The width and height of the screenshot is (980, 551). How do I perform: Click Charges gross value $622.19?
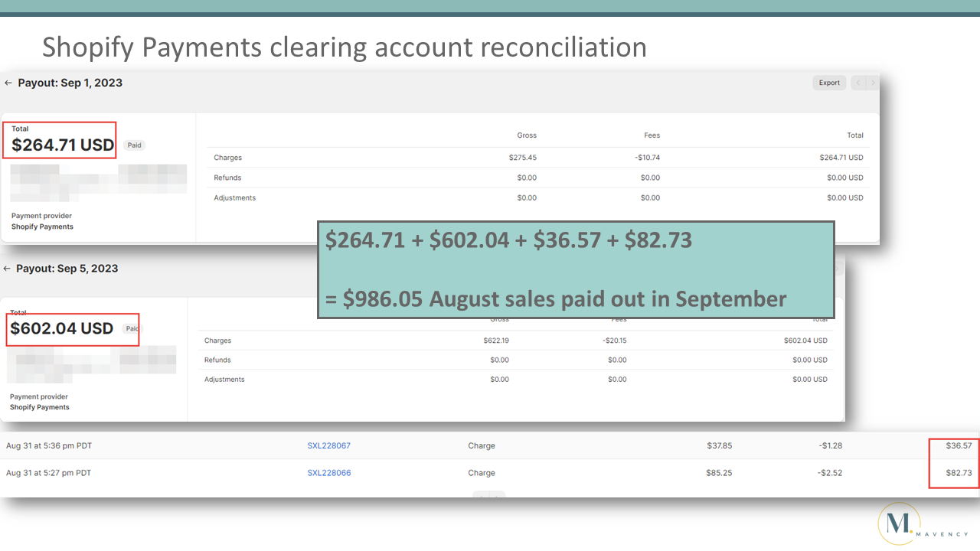pyautogui.click(x=495, y=341)
